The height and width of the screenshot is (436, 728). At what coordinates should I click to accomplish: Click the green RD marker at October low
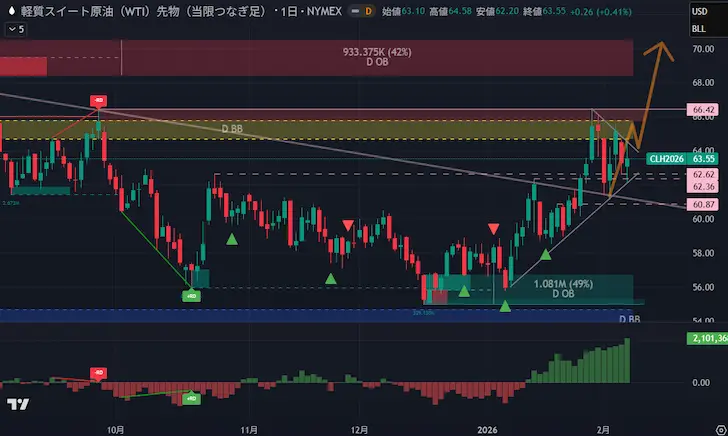click(190, 296)
